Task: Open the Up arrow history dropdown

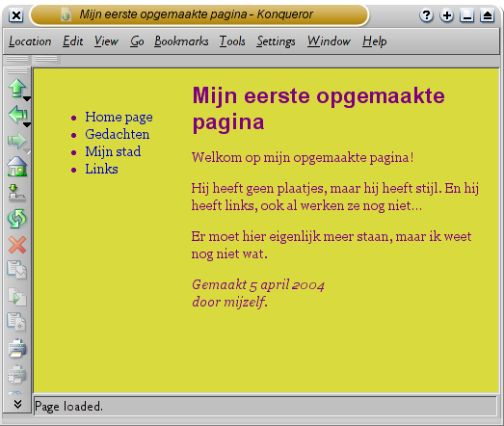Action: [x=27, y=98]
